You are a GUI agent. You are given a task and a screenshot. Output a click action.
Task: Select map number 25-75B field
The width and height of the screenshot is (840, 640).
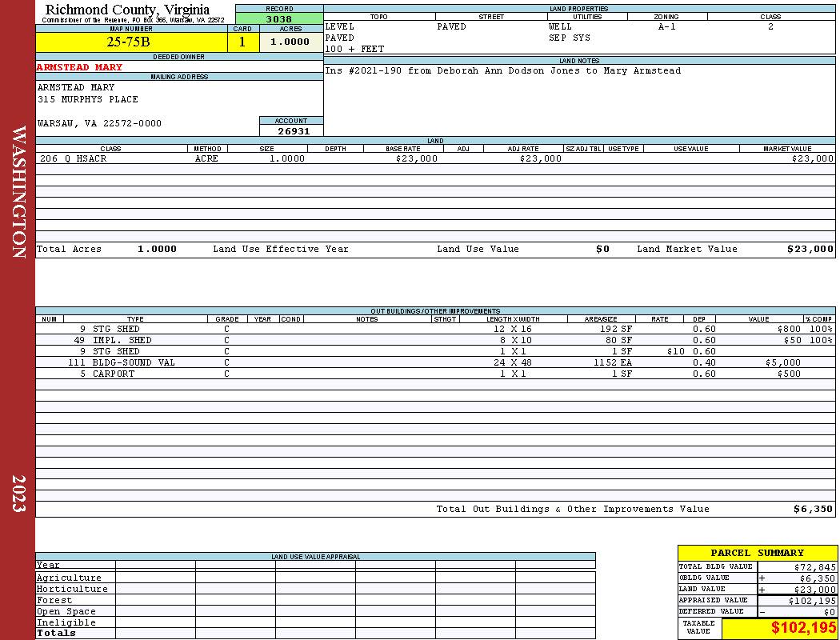pos(131,42)
